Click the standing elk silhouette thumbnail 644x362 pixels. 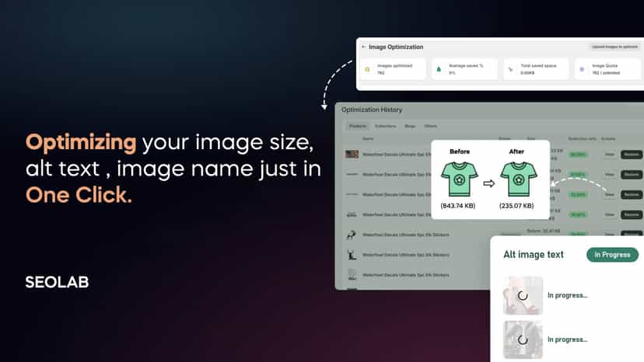(351, 255)
